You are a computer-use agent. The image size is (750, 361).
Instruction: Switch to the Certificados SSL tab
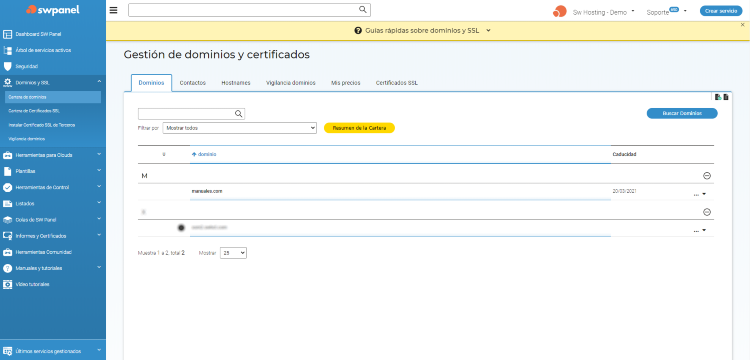coord(397,83)
